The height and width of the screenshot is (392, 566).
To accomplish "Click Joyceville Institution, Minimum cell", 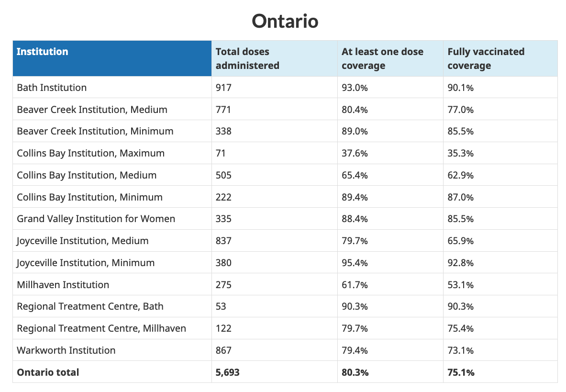I will click(86, 263).
